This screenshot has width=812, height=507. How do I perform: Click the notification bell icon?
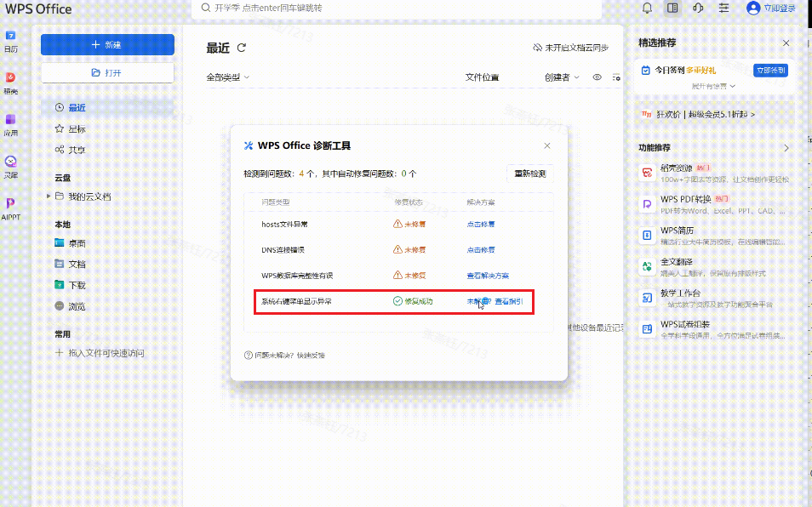(648, 8)
